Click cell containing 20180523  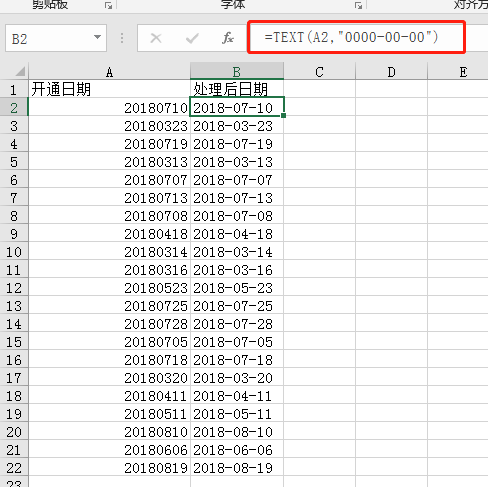click(109, 288)
